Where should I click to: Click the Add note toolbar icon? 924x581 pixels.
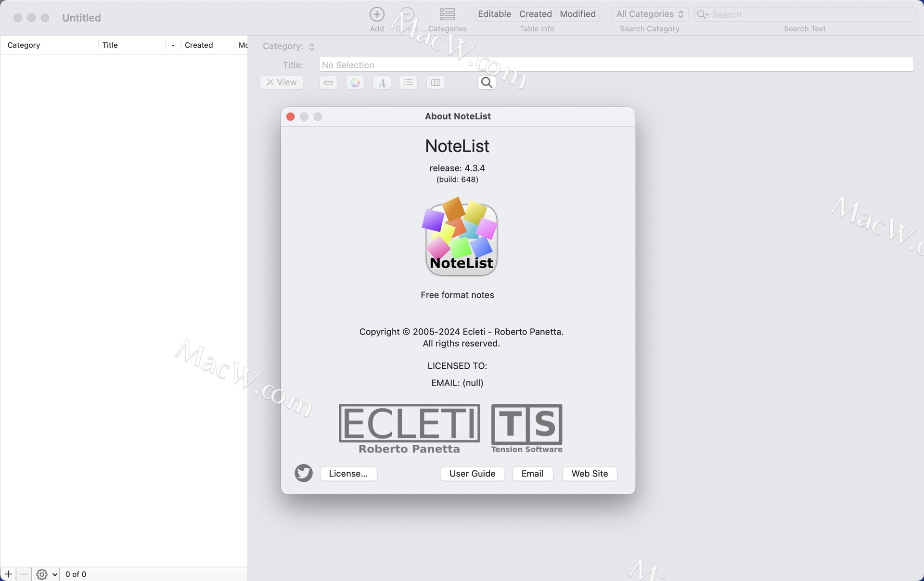click(x=377, y=14)
